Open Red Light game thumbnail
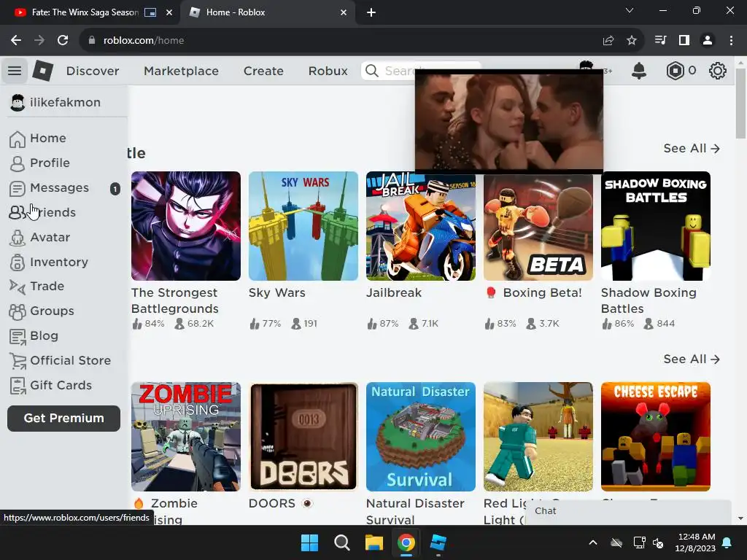The image size is (747, 560). pos(538,436)
